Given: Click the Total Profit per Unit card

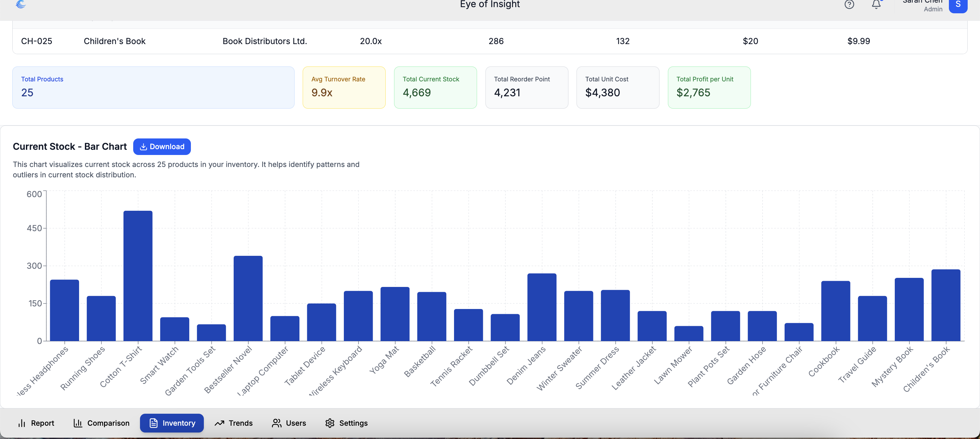Looking at the screenshot, I should coord(709,87).
